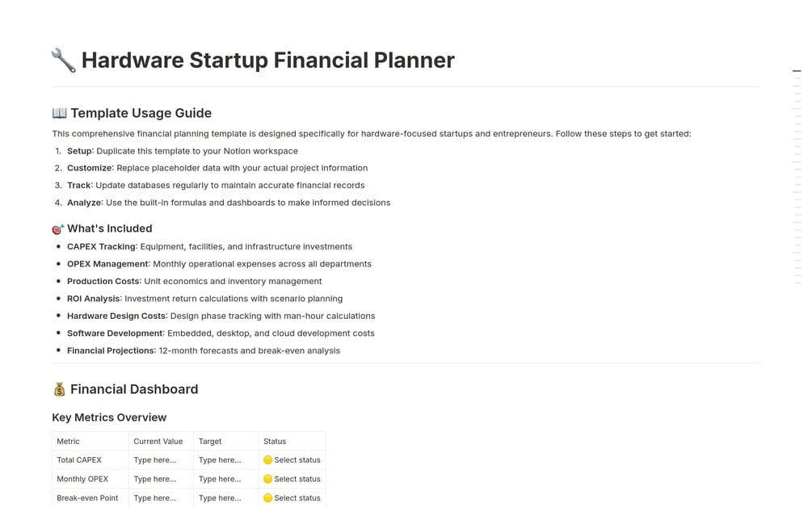
Task: Click the Hardware Startup Financial Planner title
Action: click(x=267, y=60)
